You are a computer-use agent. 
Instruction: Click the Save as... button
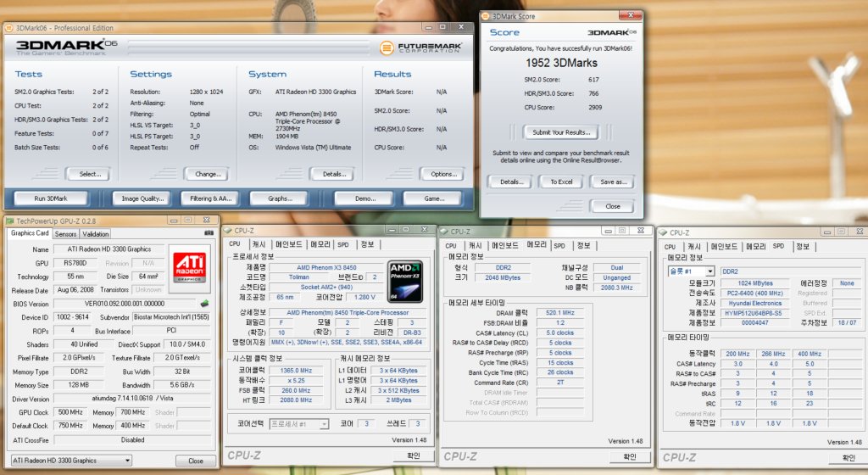[x=613, y=182]
